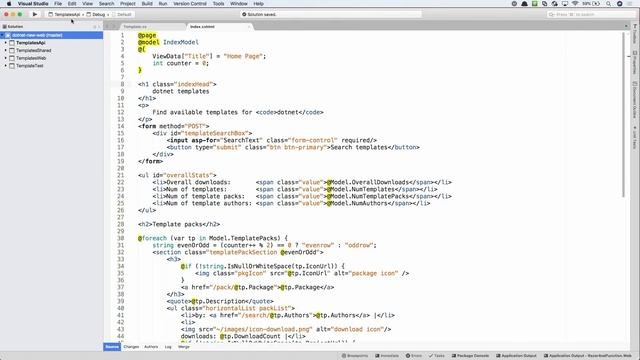Navigate back with the editor back arrow

[108, 27]
